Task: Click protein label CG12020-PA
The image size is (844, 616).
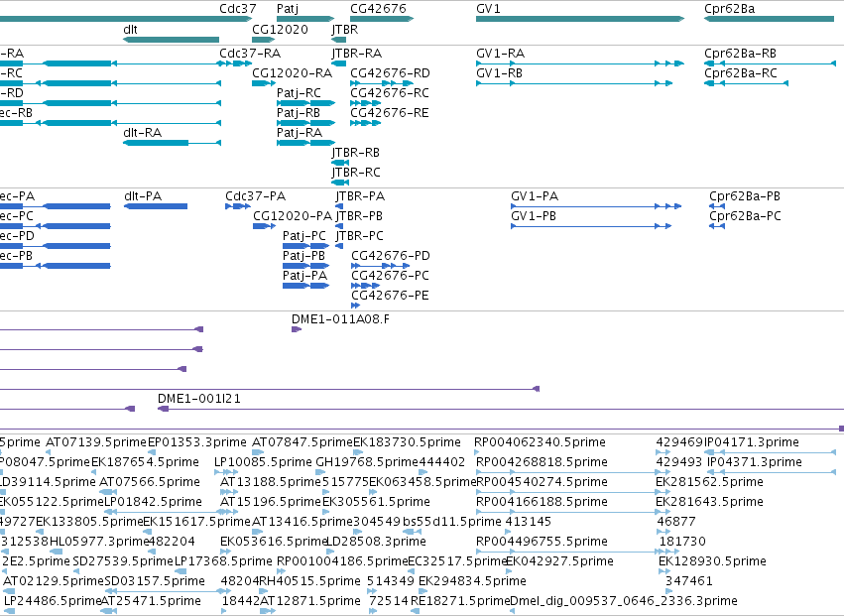Action: 293,216
